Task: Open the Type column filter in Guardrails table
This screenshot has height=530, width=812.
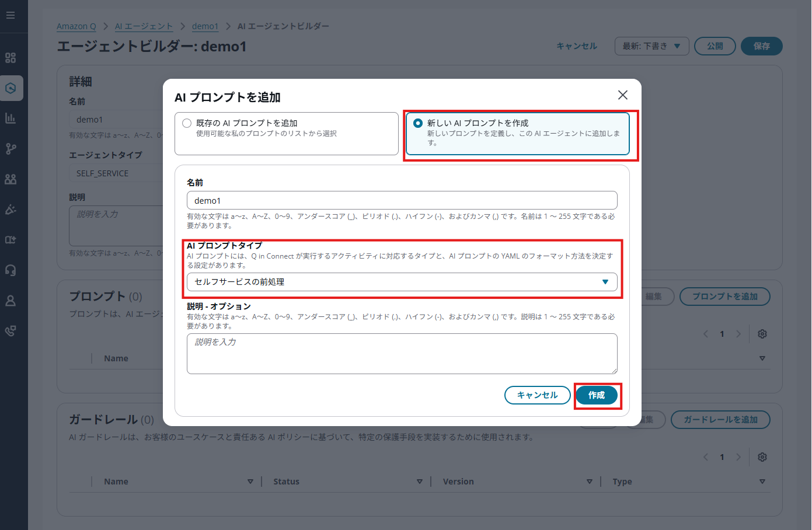Action: coord(762,482)
